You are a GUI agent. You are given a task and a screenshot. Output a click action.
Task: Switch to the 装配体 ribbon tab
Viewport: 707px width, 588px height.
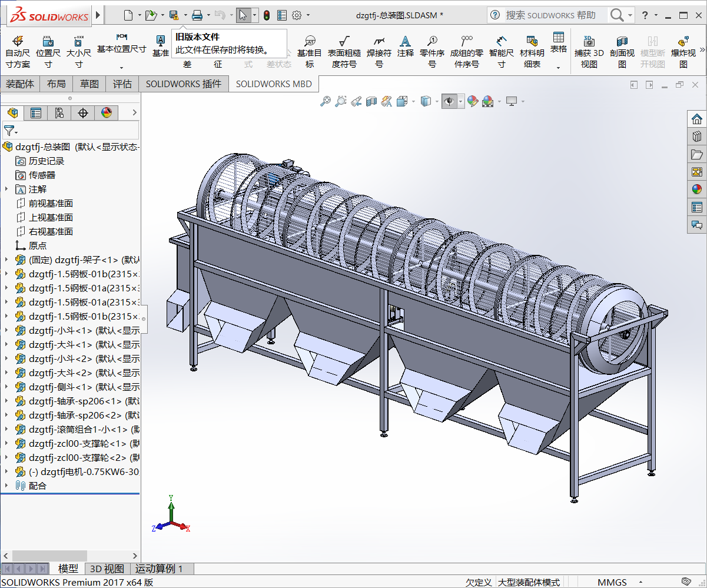coord(20,84)
